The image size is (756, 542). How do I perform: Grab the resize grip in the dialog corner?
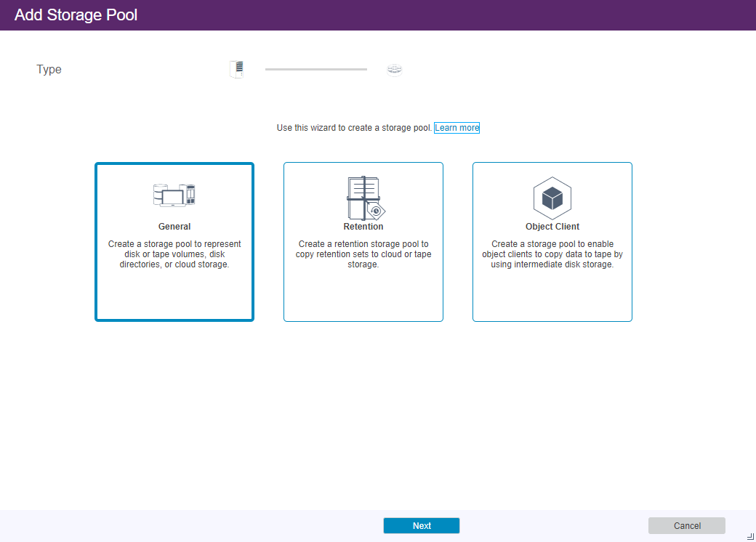tap(750, 535)
